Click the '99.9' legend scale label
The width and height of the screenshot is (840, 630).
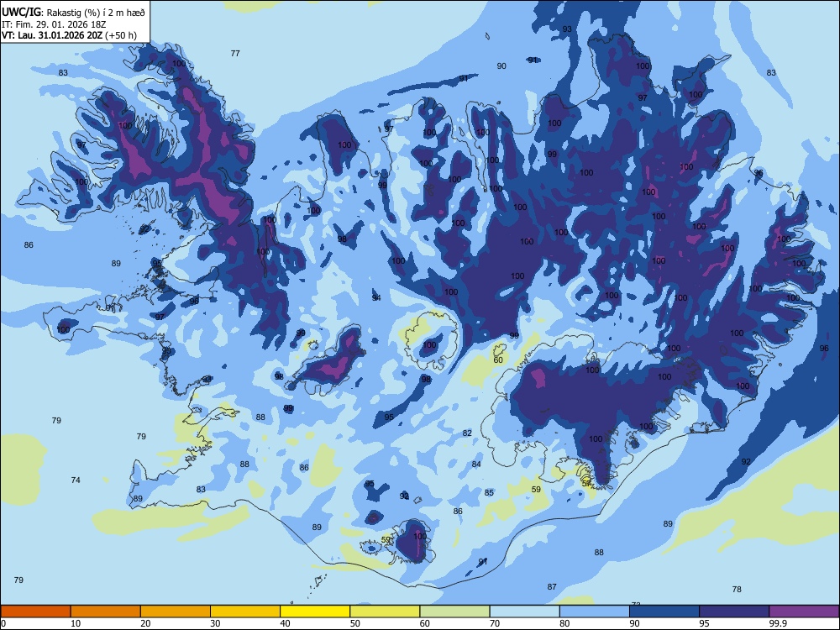pyautogui.click(x=777, y=623)
